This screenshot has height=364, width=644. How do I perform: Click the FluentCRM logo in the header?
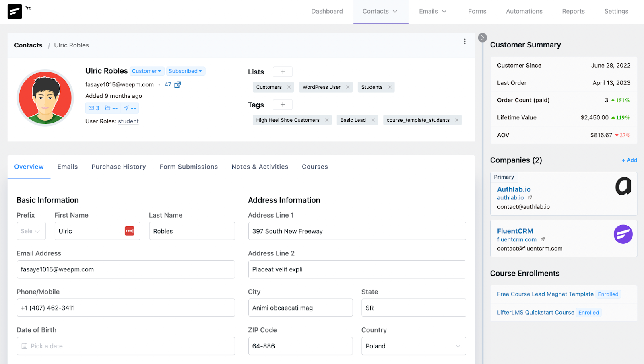point(15,12)
